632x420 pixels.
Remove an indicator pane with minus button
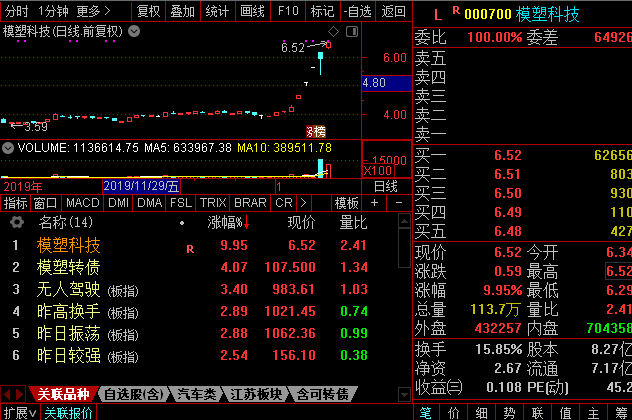399,203
